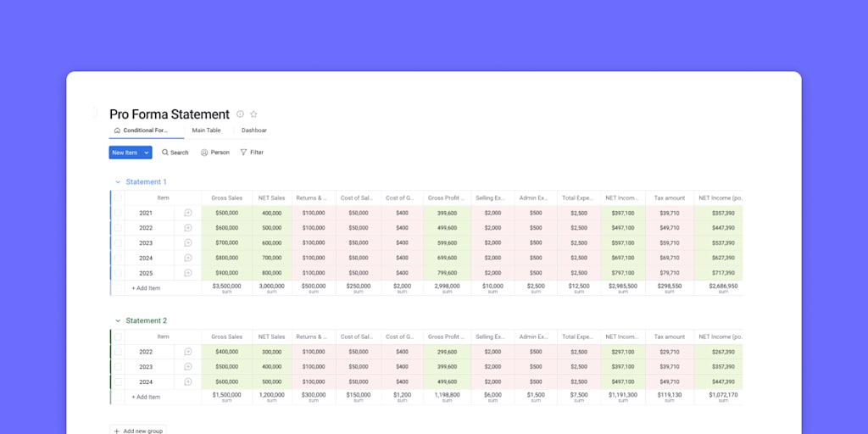Click the Filter button

tap(251, 153)
